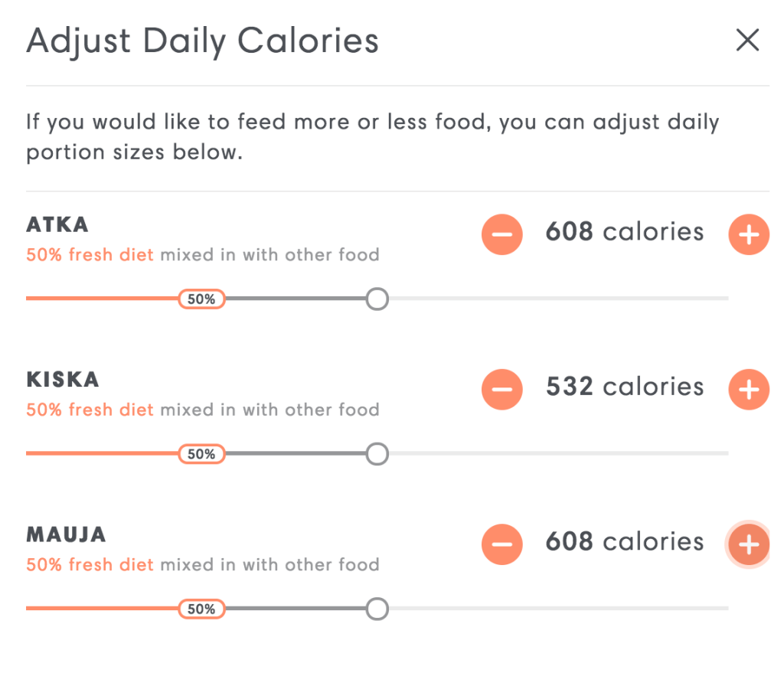Screen dimensions: 784x683
Task: Open Mauja's "50% fresh diet" link
Action: [90, 565]
